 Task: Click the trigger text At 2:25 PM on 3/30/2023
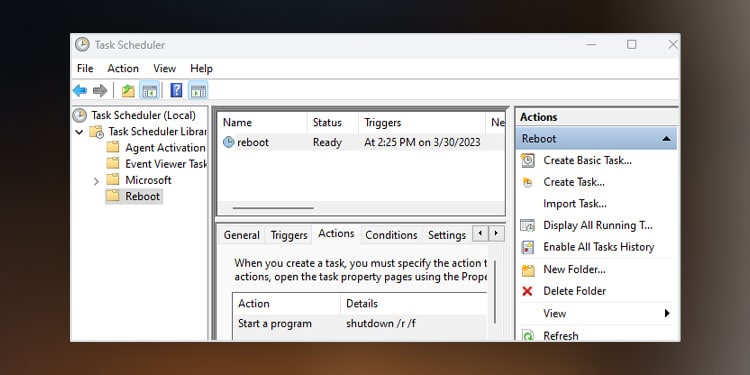(422, 143)
